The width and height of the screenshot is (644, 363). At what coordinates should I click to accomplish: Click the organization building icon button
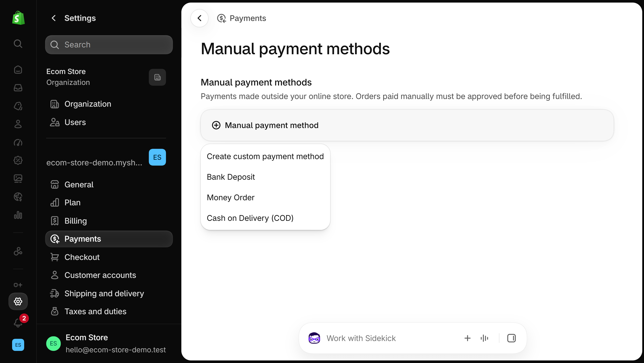click(157, 77)
